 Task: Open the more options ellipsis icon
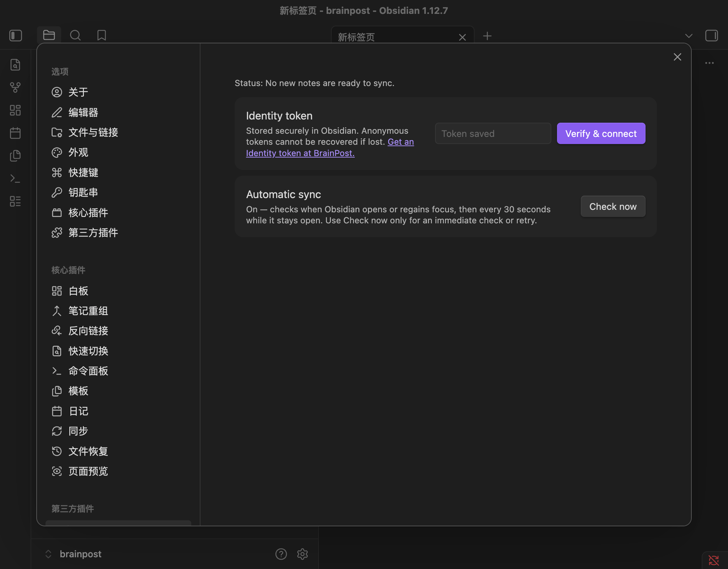coord(710,63)
